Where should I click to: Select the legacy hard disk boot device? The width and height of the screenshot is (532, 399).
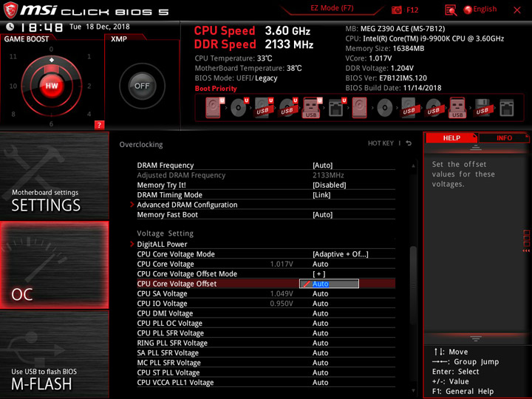click(359, 108)
